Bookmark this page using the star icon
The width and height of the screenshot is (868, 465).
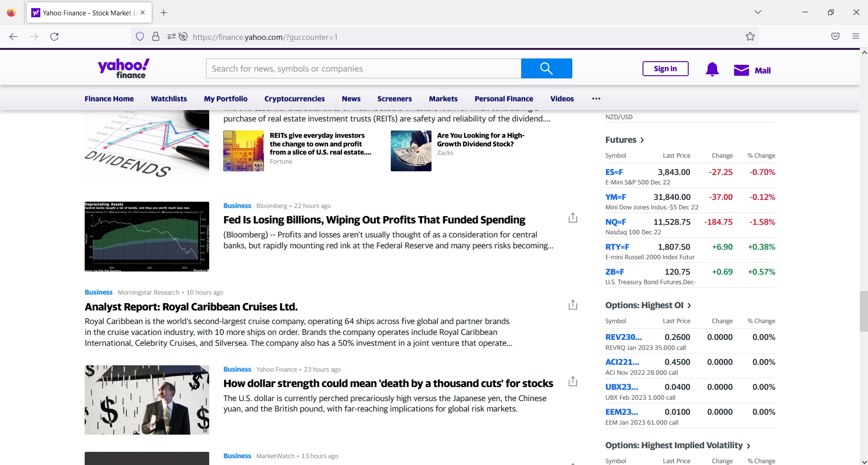tap(749, 36)
